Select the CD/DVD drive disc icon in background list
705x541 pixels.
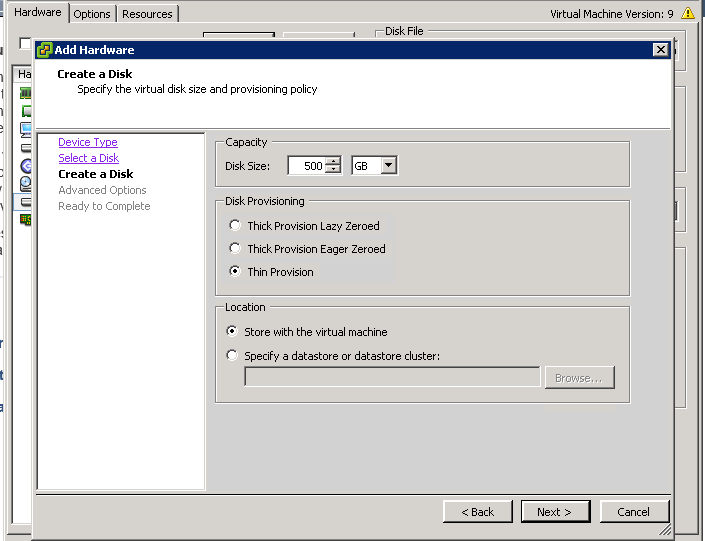coord(26,183)
